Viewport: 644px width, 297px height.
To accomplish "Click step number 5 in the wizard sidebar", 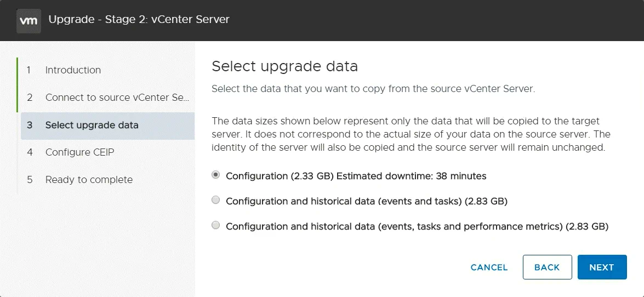I will pyautogui.click(x=30, y=180).
